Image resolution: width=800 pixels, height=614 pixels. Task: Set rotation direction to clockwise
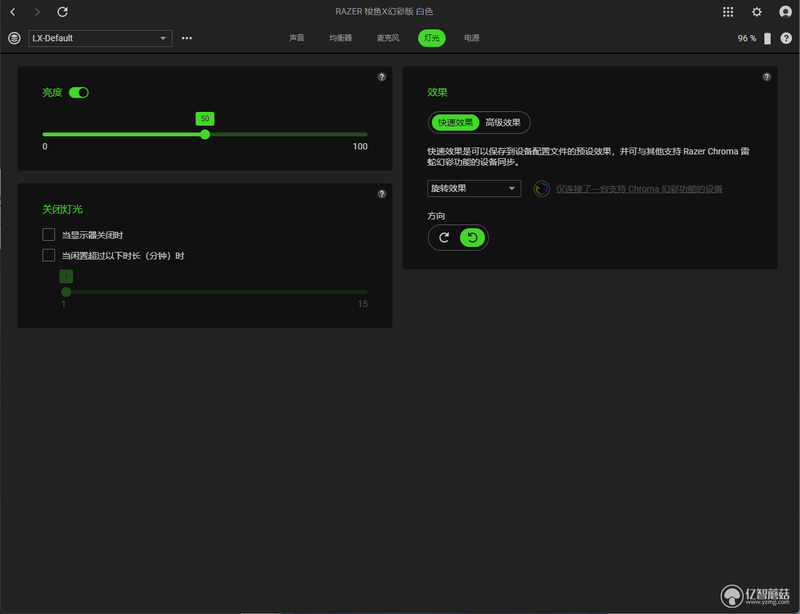coord(444,238)
